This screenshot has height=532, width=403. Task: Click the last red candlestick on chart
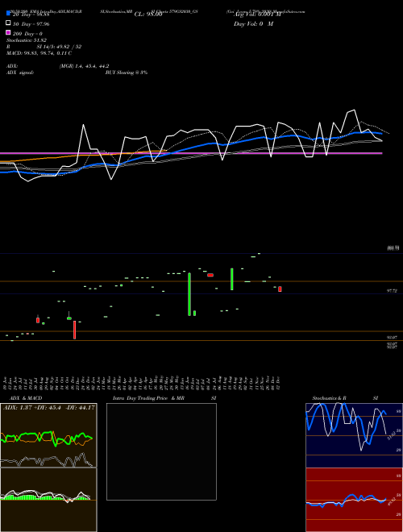coord(280,289)
